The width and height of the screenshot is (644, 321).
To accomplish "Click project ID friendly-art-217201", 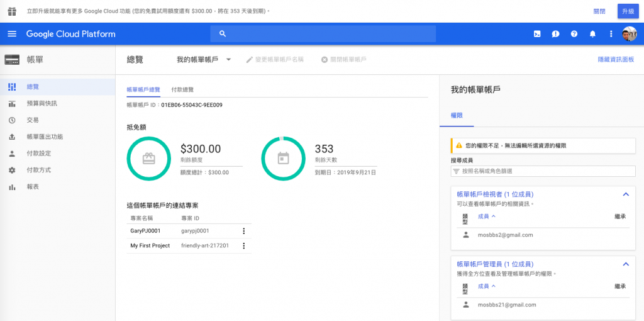I will 205,245.
